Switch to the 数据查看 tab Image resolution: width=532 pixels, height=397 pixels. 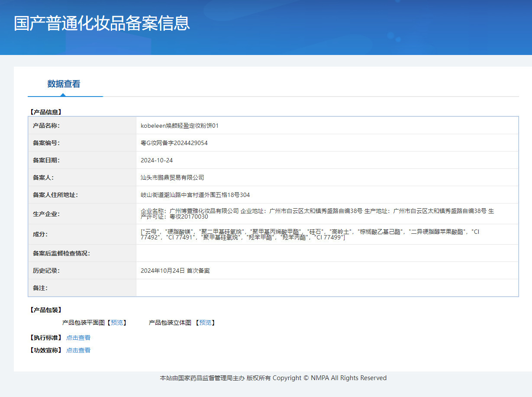64,84
